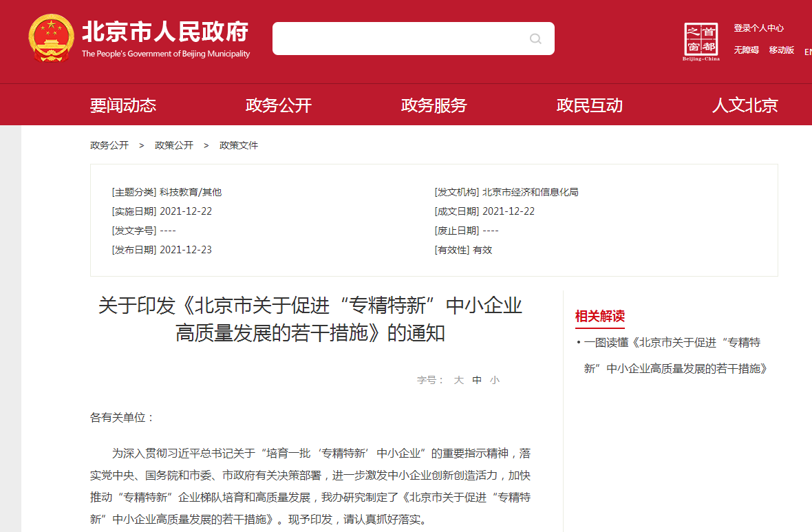The height and width of the screenshot is (532, 812).
Task: Click the 相关解读 section heading
Action: pos(599,316)
